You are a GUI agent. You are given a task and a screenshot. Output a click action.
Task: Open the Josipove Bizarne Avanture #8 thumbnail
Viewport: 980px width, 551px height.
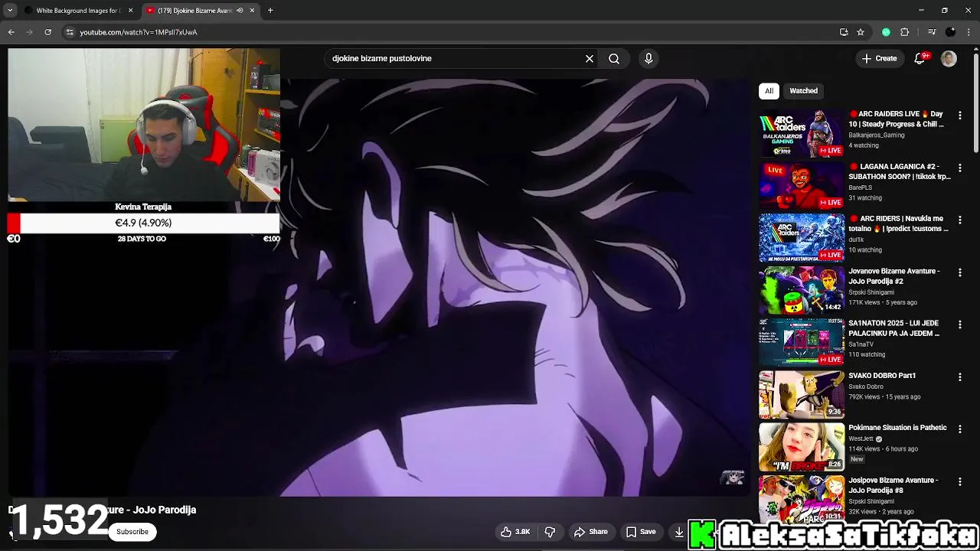pos(802,499)
